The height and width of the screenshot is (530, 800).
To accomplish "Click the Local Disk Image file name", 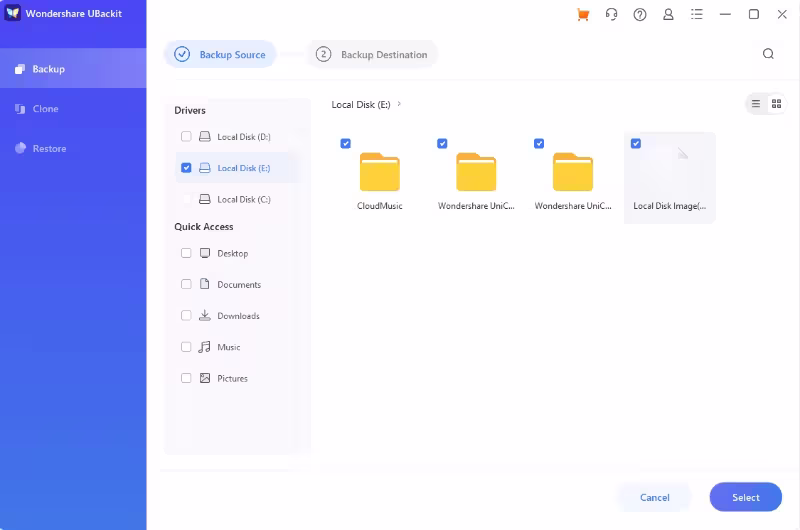I will pos(670,206).
